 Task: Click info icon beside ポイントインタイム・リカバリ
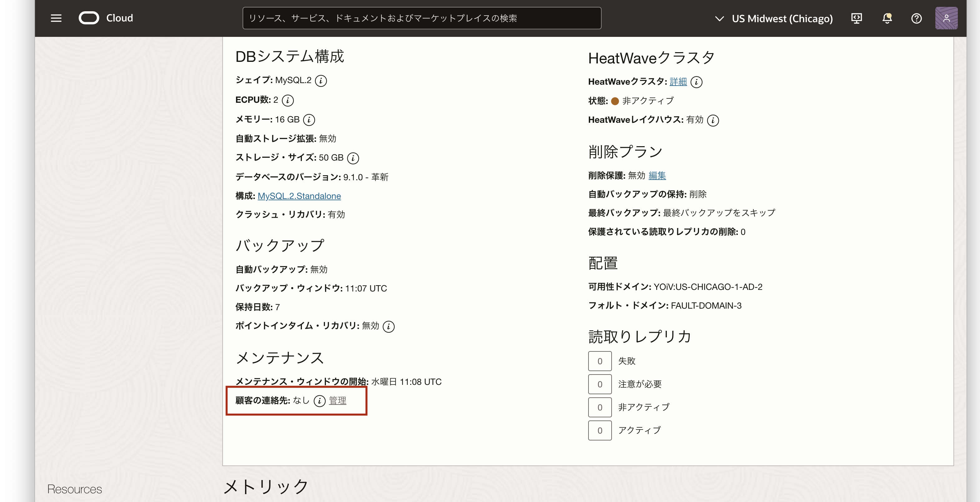coord(388,326)
